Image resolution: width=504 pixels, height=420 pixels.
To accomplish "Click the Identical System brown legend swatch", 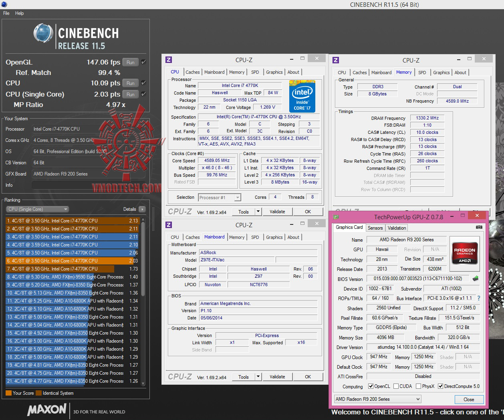I will (x=38, y=393).
